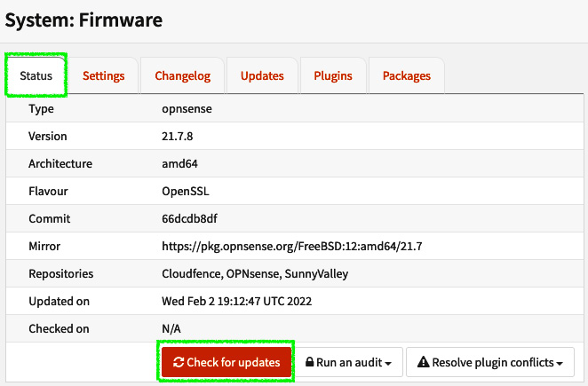Click the System: Firmware page heading

click(x=83, y=20)
